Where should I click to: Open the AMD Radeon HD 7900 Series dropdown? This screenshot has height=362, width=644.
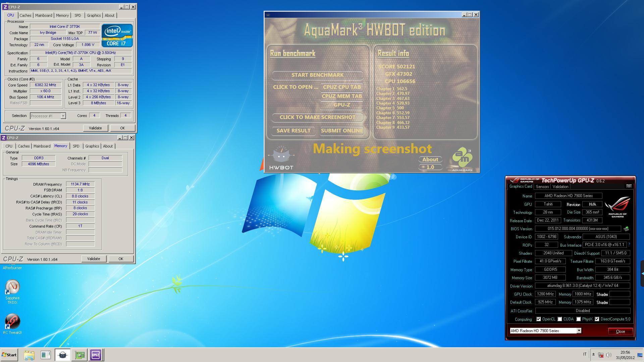pos(579,331)
